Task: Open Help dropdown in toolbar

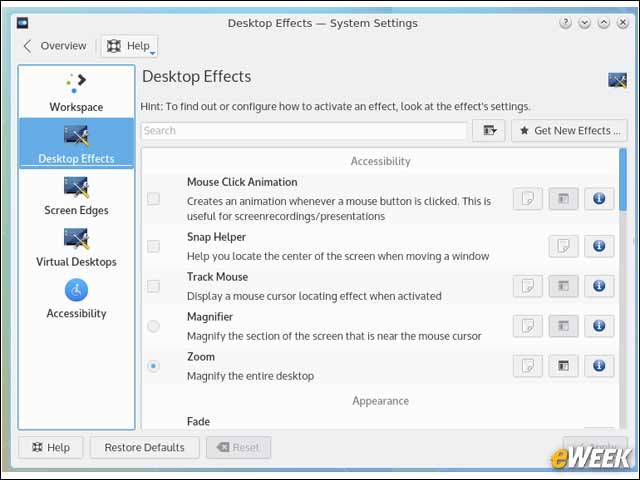Action: 129,46
